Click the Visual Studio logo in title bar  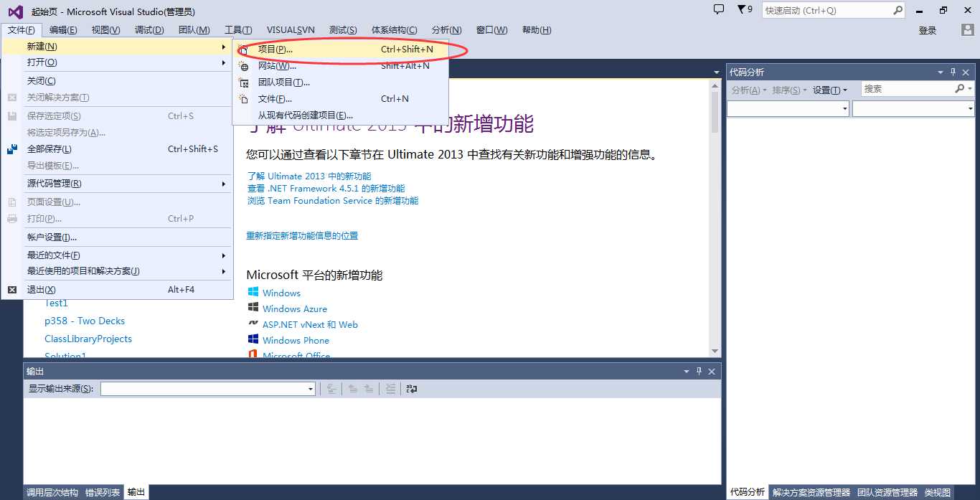point(15,11)
